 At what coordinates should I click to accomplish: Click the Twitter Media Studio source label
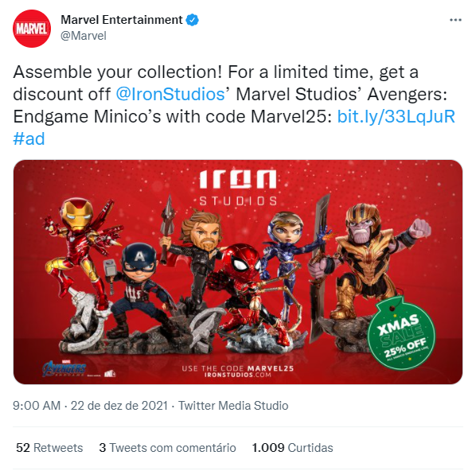[233, 406]
